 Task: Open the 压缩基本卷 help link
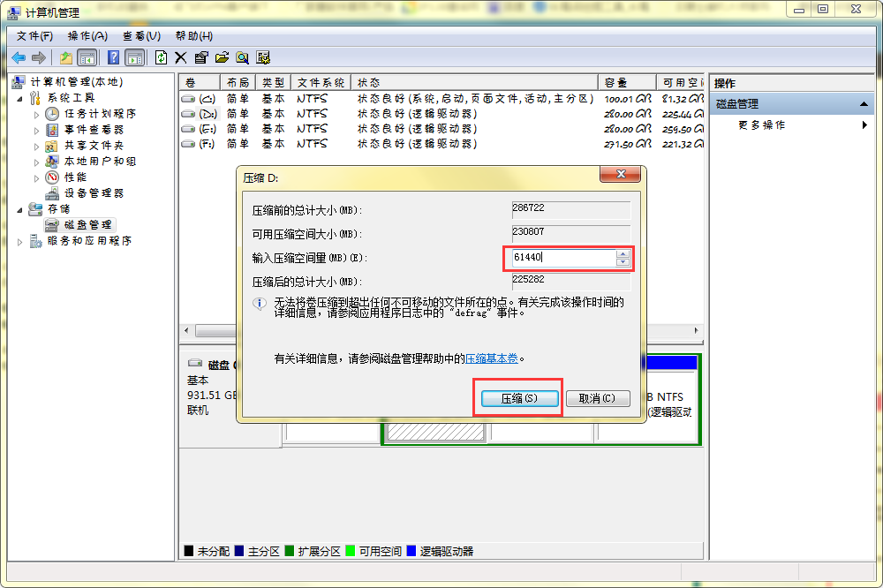[491, 358]
